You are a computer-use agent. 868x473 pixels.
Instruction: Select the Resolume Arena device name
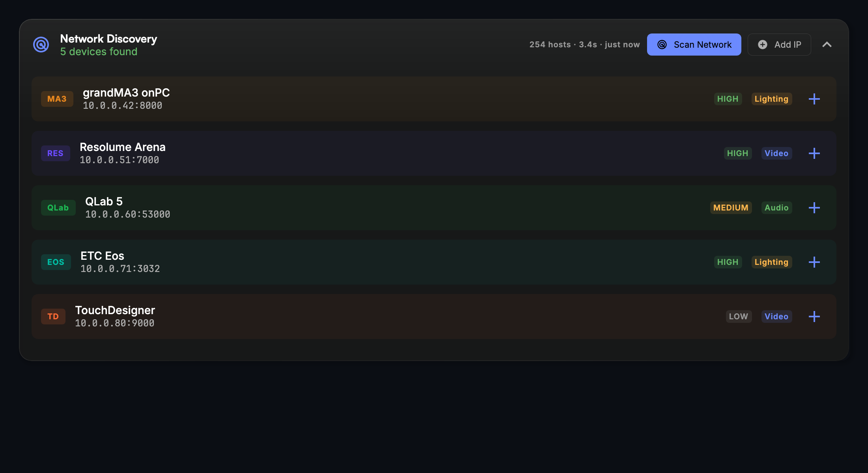tap(123, 147)
